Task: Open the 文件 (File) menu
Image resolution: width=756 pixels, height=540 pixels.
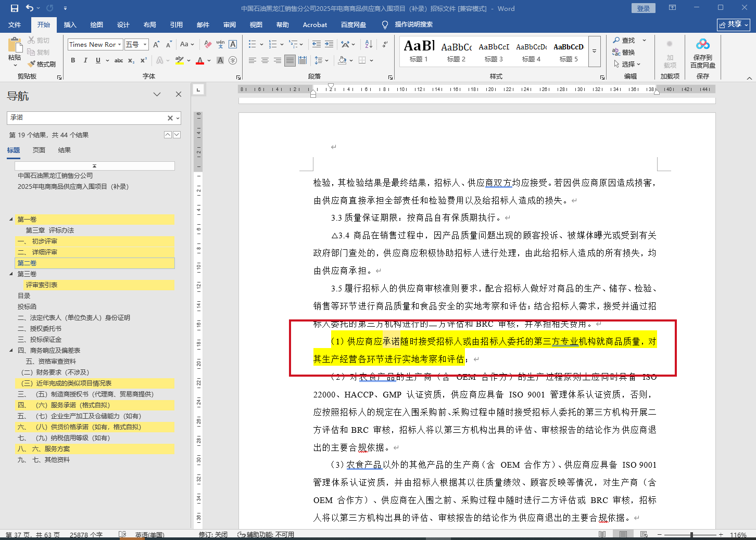Action: coord(15,24)
